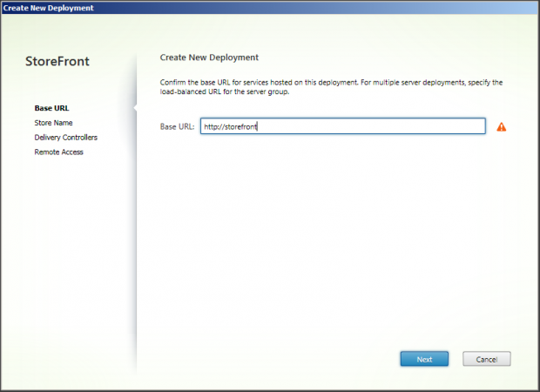The width and height of the screenshot is (540, 392).
Task: Click the Cancel button
Action: (x=487, y=359)
